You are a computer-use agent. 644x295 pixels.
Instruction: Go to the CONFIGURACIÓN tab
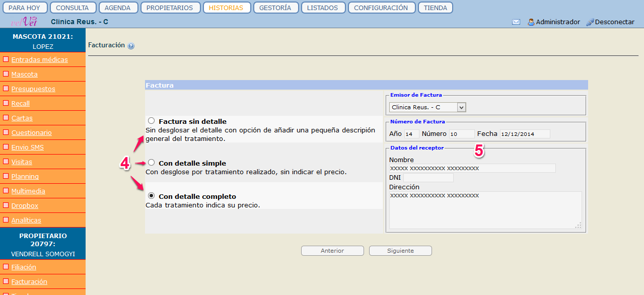[x=381, y=8]
